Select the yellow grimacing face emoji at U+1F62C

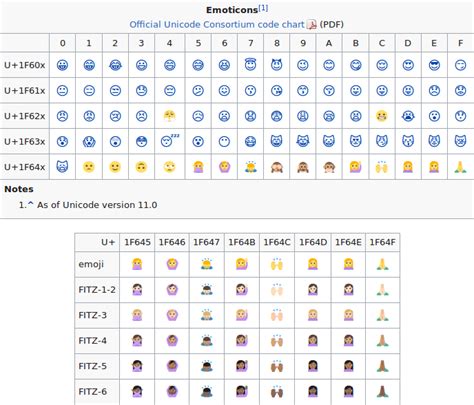(x=382, y=116)
